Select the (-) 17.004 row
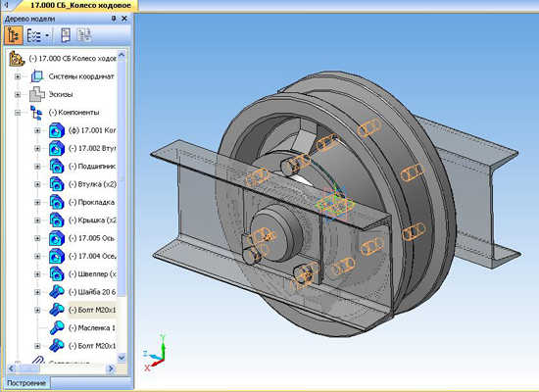Image resolution: width=539 pixels, height=392 pixels. 92,256
